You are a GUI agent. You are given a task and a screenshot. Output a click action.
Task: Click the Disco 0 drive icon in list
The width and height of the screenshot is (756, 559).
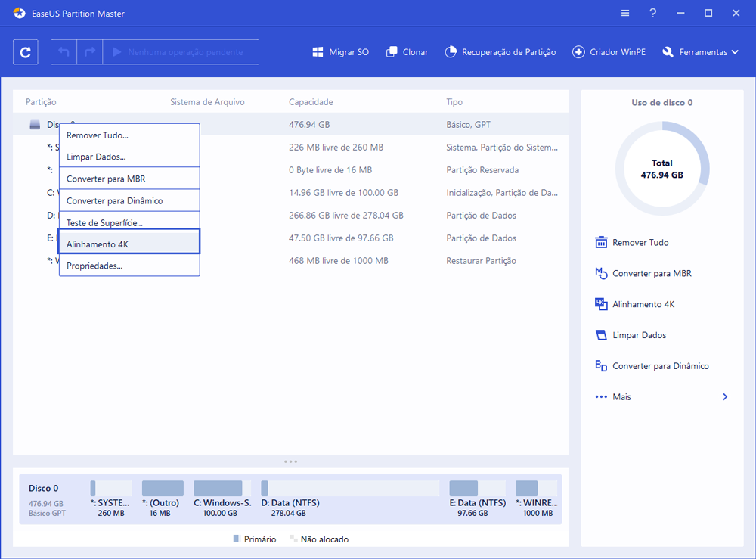pyautogui.click(x=35, y=125)
